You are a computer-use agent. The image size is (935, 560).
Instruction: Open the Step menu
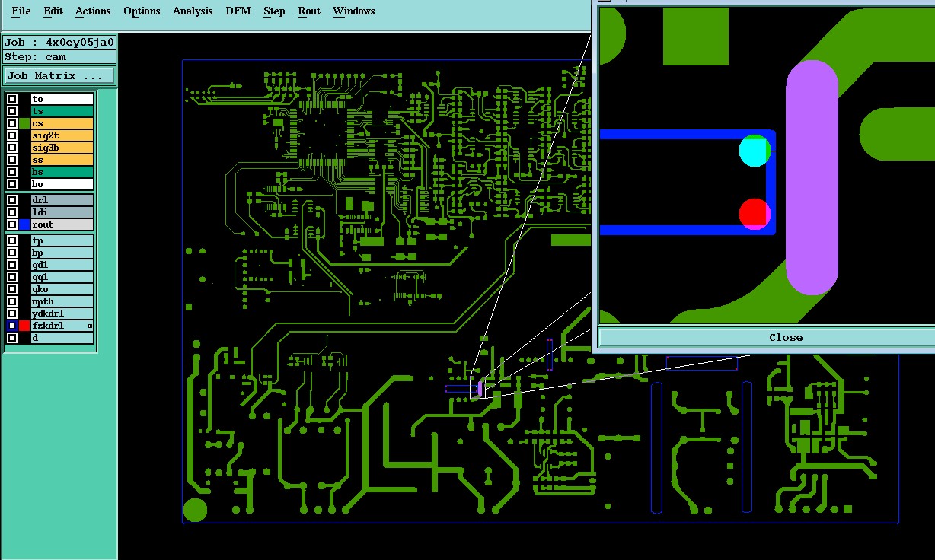pos(274,11)
